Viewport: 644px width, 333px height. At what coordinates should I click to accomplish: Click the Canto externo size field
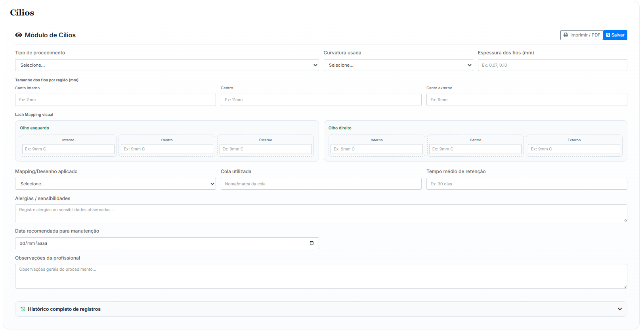tap(527, 100)
